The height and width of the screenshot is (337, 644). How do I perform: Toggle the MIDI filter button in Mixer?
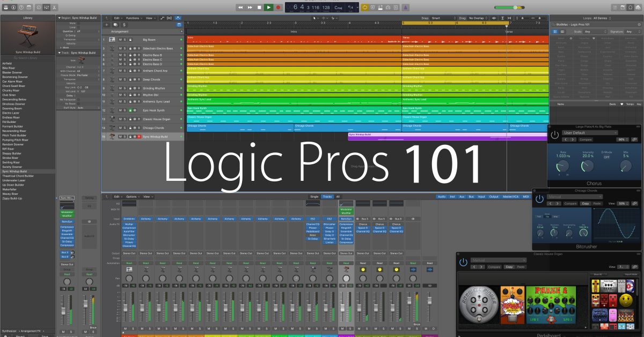(x=526, y=196)
